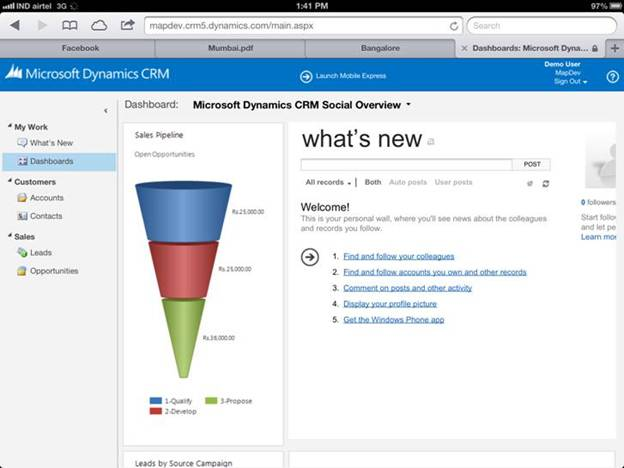Screen dimensions: 624x468
Task: Switch to the Bangalore tab
Action: point(380,48)
